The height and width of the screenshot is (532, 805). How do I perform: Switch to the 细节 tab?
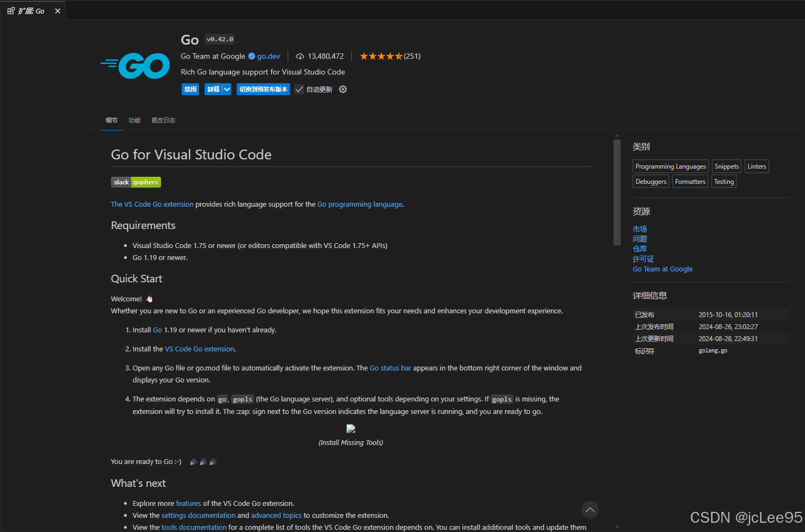pos(112,120)
